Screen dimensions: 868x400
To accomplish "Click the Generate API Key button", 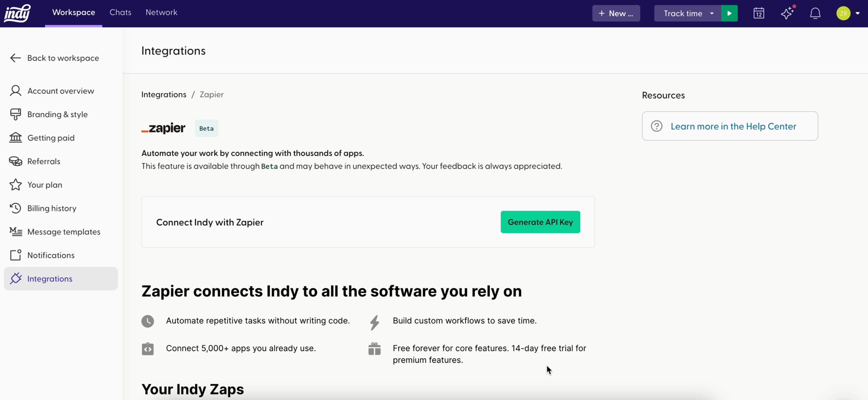I will click(x=540, y=222).
